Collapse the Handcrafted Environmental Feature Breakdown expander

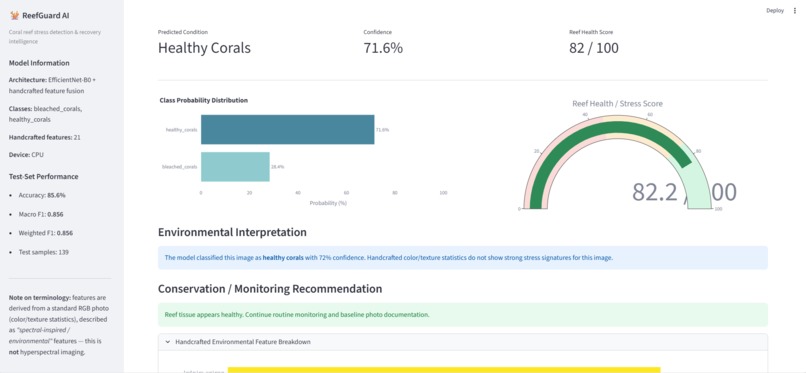point(463,342)
